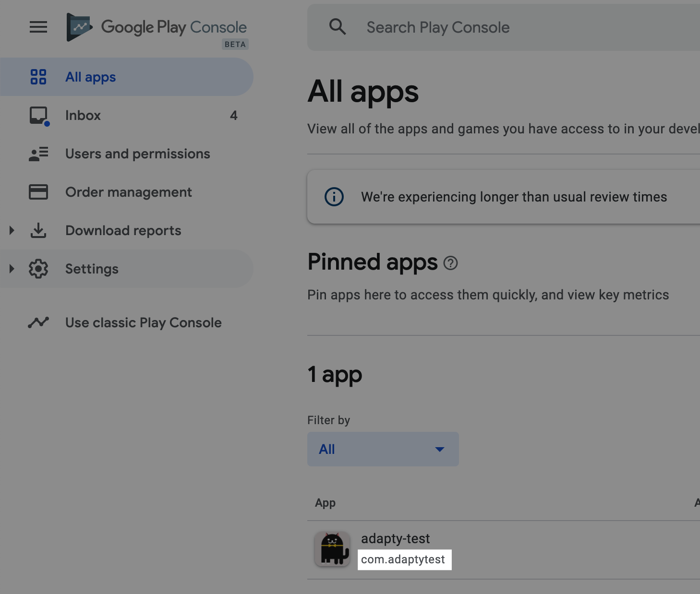
Task: Open Inbox in sidebar
Action: coord(127,115)
